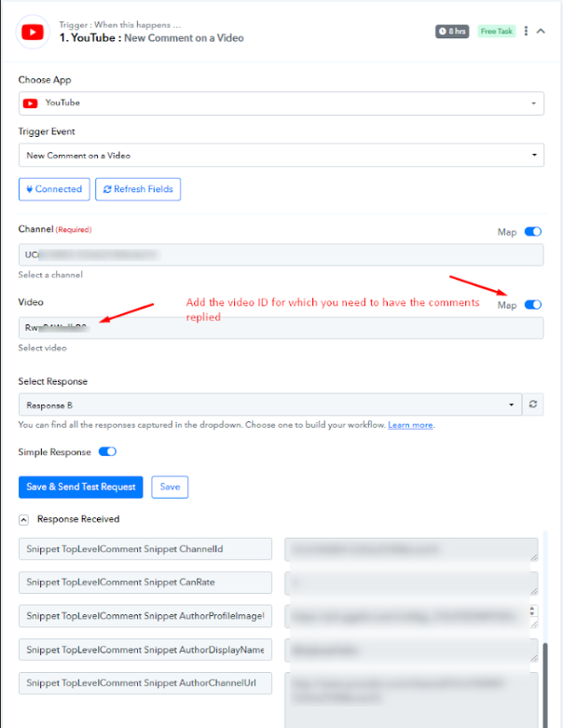Screen dimensions: 563x728
Task: Click the Snippet CanRate label field
Action: pos(145,583)
